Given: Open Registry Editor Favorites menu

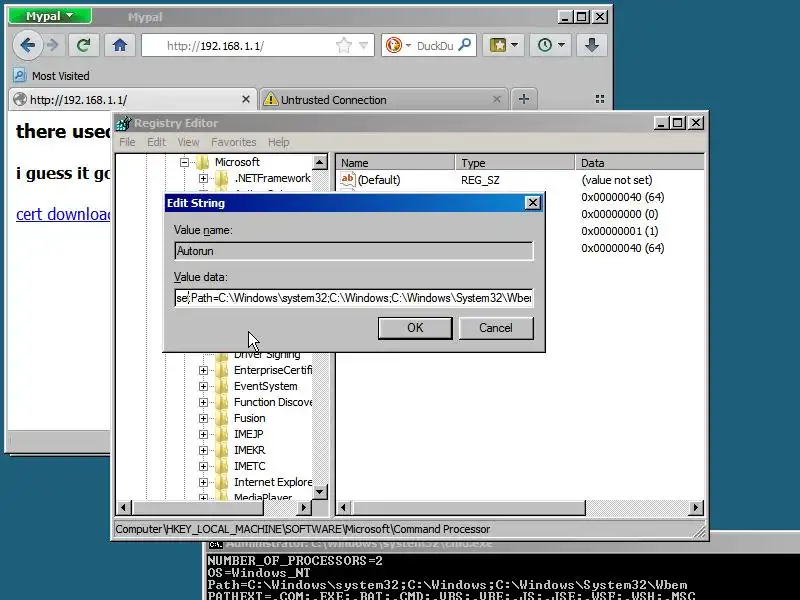Looking at the screenshot, I should point(234,142).
